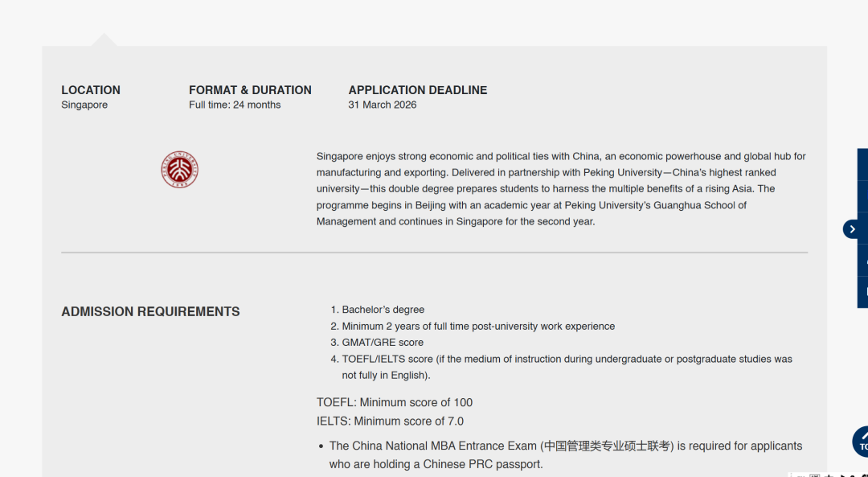Expand the right side panel chevron arrow
Image resolution: width=868 pixels, height=477 pixels.
(x=852, y=229)
